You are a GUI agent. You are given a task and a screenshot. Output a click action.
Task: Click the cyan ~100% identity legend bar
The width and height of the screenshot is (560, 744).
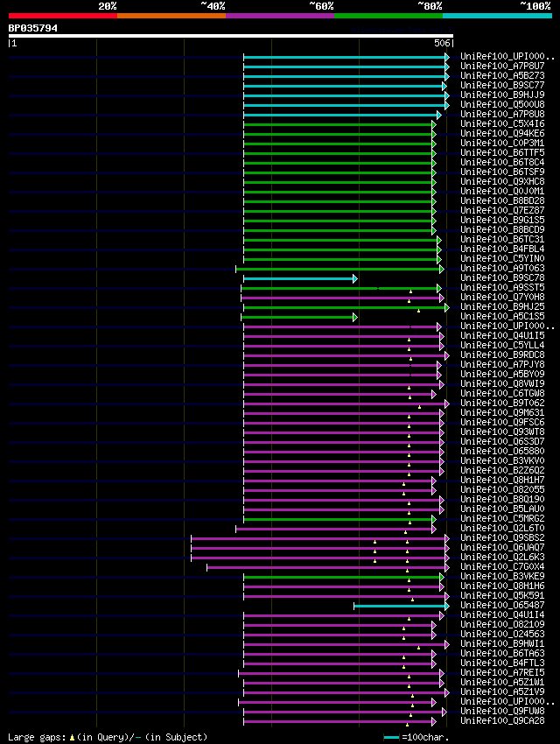pyautogui.click(x=497, y=16)
